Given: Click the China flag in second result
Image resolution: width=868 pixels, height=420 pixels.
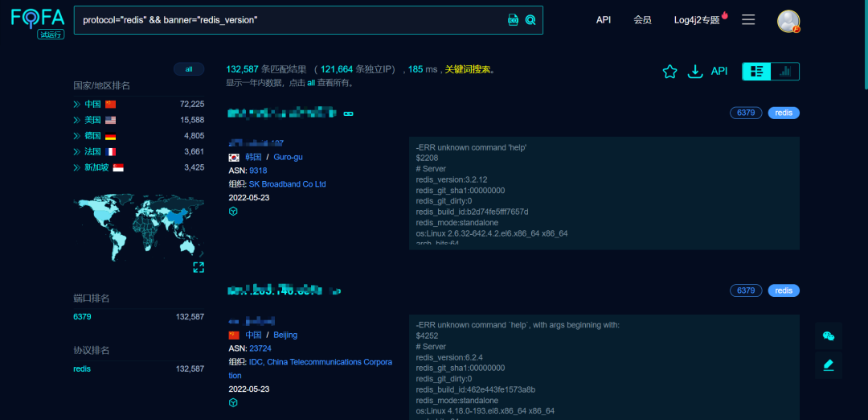Looking at the screenshot, I should [x=234, y=336].
